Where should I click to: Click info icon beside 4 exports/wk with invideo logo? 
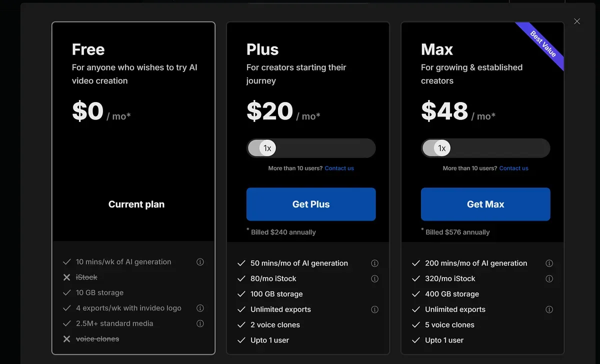[200, 308]
